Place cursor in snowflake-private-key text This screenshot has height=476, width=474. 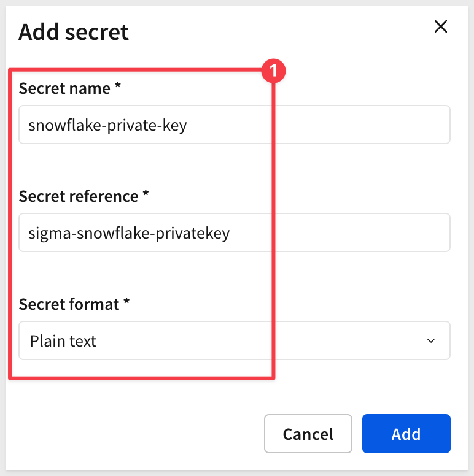(x=107, y=125)
